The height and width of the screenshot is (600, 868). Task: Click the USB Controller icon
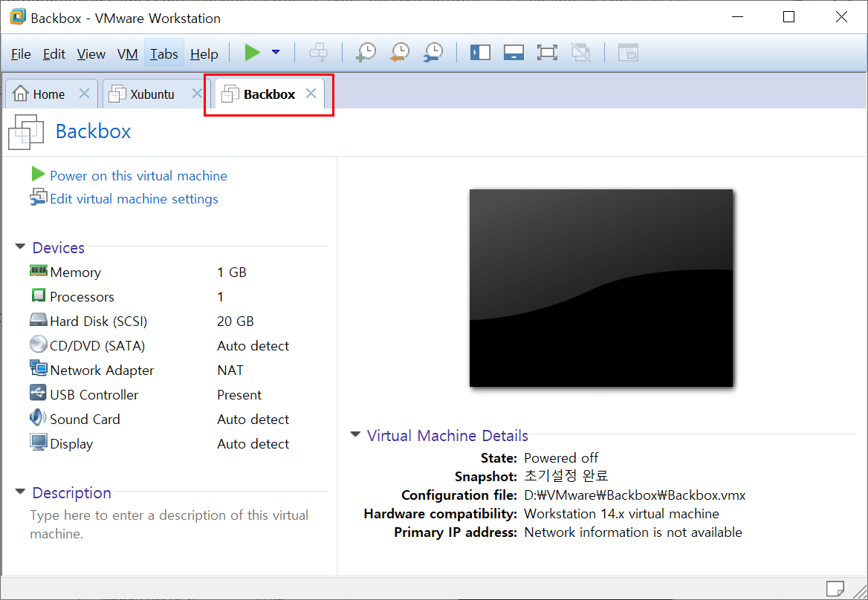[x=38, y=393]
